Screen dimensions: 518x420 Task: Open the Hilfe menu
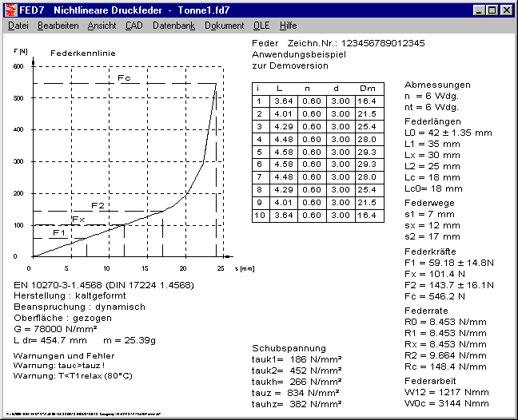[x=288, y=26]
